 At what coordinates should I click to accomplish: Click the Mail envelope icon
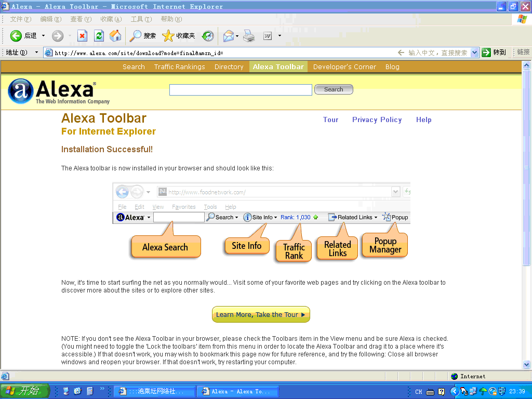tap(229, 36)
